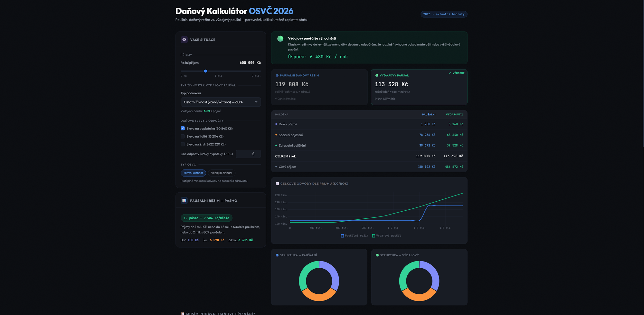Click the orange dot beside Sociální pojištění row

[276, 135]
